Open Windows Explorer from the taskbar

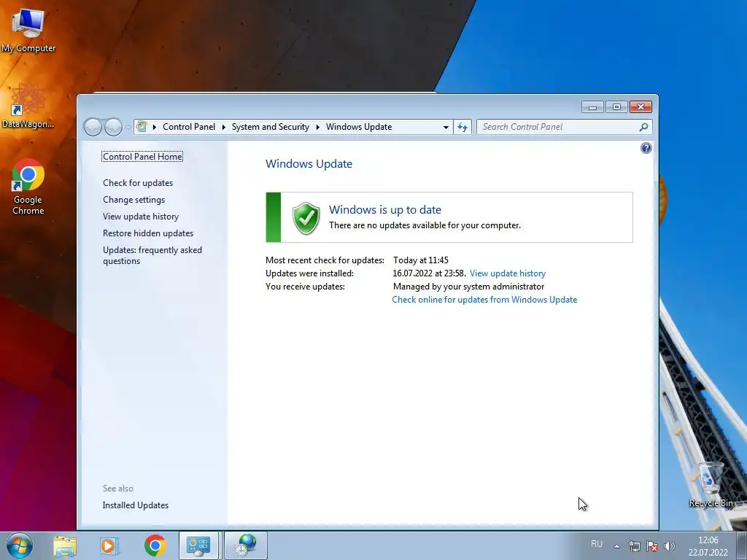coord(65,545)
